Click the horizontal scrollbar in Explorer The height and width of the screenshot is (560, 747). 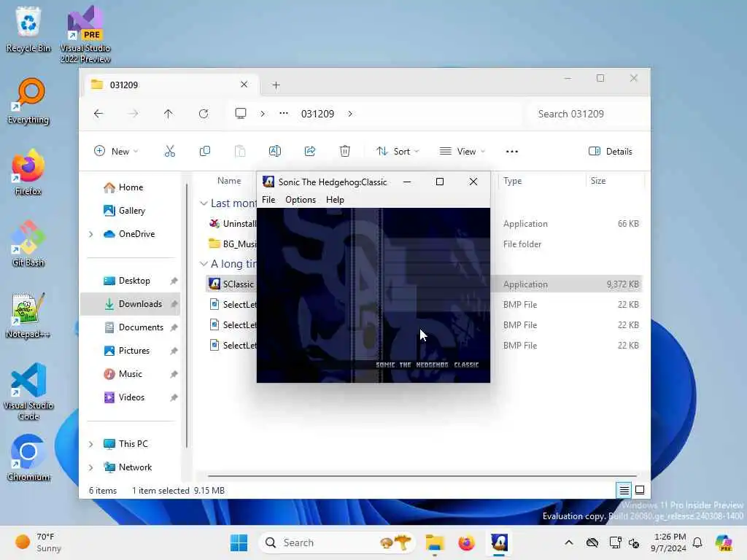click(422, 475)
